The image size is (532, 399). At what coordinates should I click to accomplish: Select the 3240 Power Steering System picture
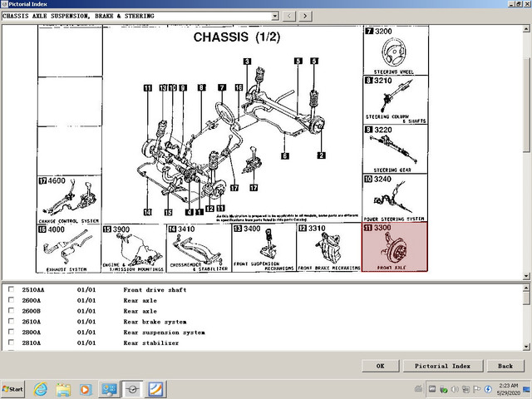(x=396, y=198)
